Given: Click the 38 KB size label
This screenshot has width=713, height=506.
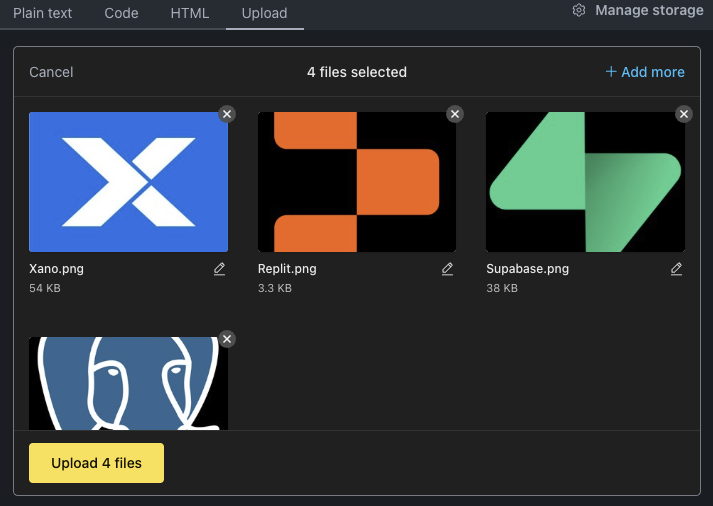Looking at the screenshot, I should point(502,288).
